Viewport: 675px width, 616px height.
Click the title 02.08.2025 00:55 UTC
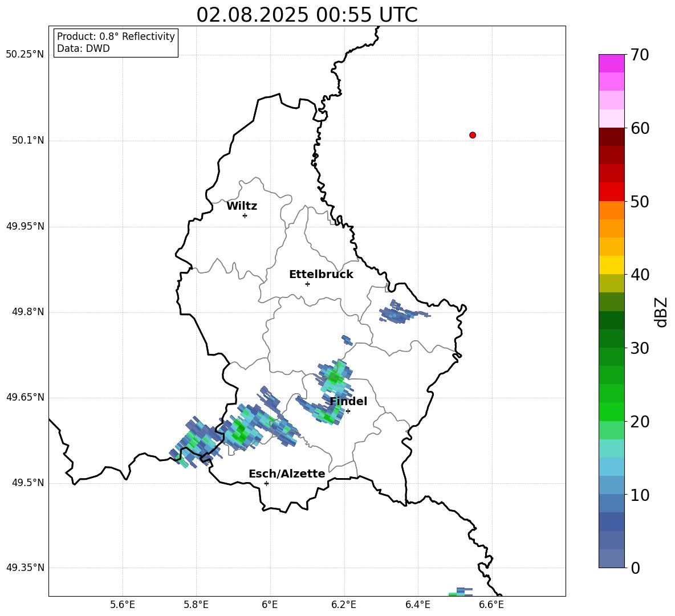tap(307, 15)
